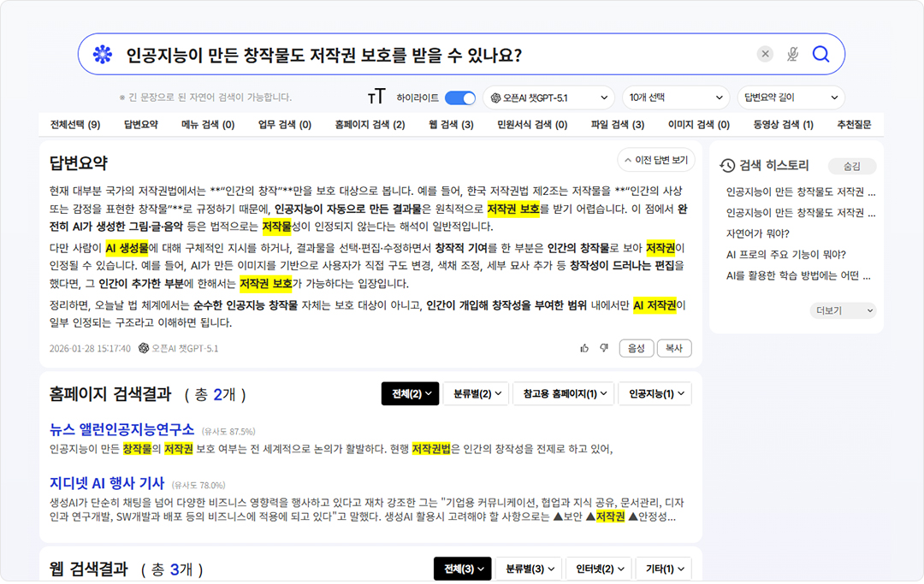Clear the search query with X icon

(x=766, y=55)
